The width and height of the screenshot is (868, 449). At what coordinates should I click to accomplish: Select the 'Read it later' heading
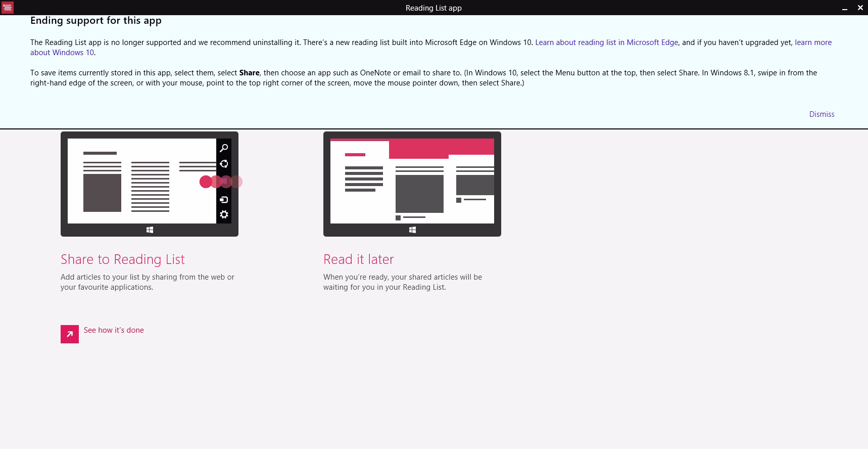[x=358, y=259]
